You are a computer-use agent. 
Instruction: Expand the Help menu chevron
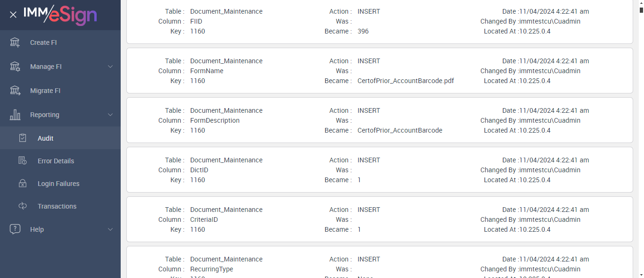point(110,229)
